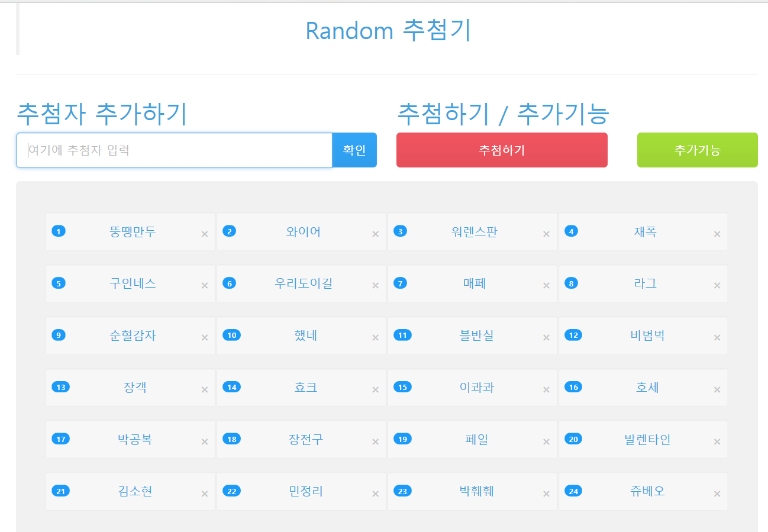
Task: Click the 발렌타인 participant name
Action: point(647,440)
